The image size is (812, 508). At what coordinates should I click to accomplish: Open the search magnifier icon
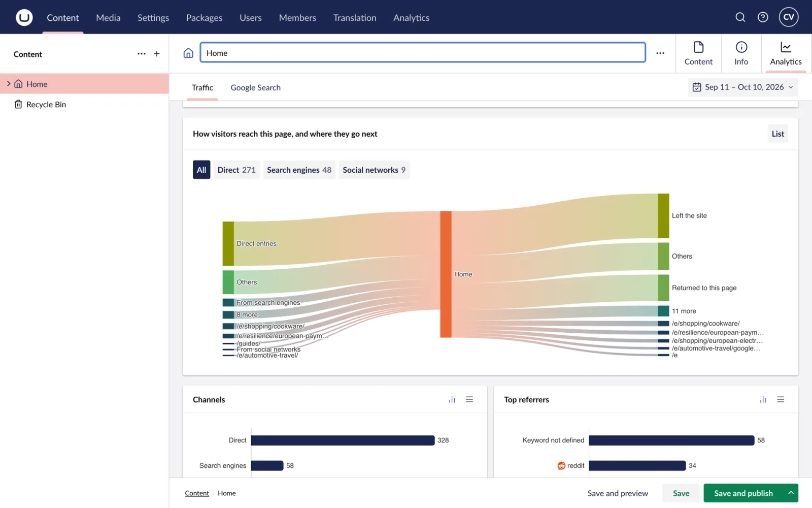(740, 17)
